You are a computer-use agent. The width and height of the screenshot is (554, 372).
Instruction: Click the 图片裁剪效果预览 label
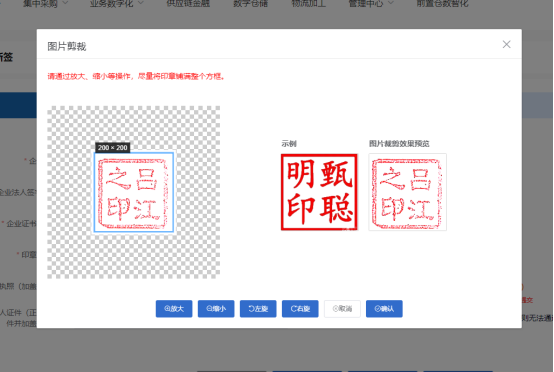399,143
